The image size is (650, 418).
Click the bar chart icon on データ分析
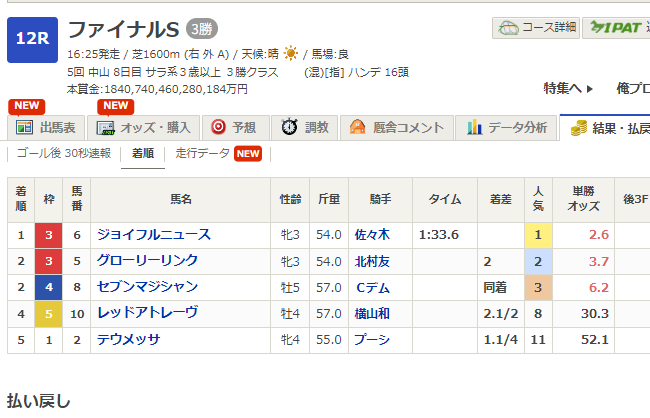(475, 128)
